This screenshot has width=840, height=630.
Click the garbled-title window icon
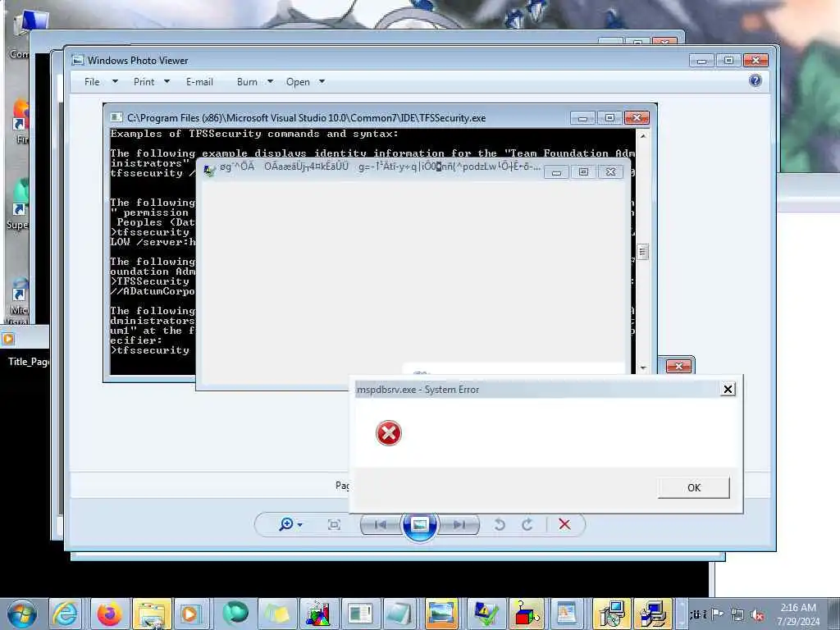[209, 170]
